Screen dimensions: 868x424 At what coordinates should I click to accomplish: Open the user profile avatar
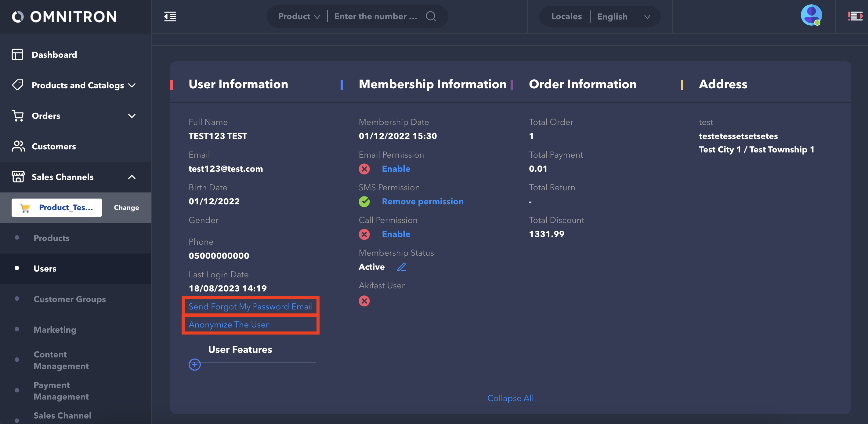(x=811, y=15)
